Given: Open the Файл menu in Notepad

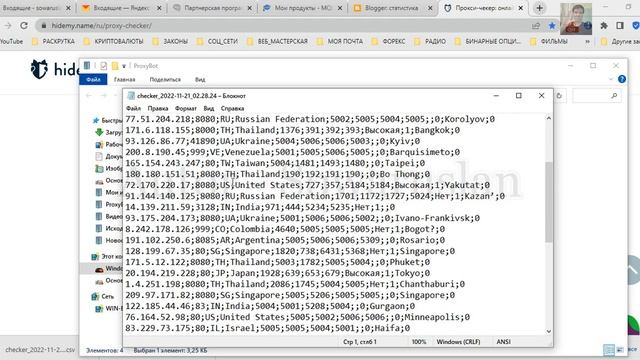Looking at the screenshot, I should [133, 108].
